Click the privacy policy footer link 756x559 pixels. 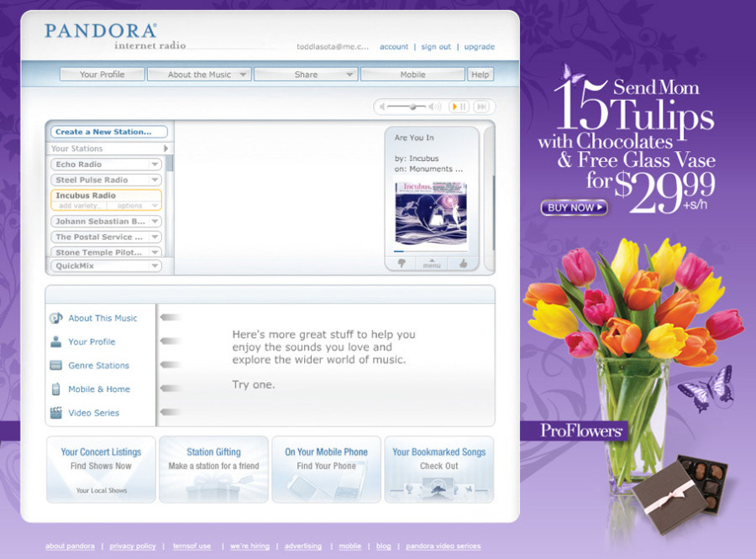point(133,546)
